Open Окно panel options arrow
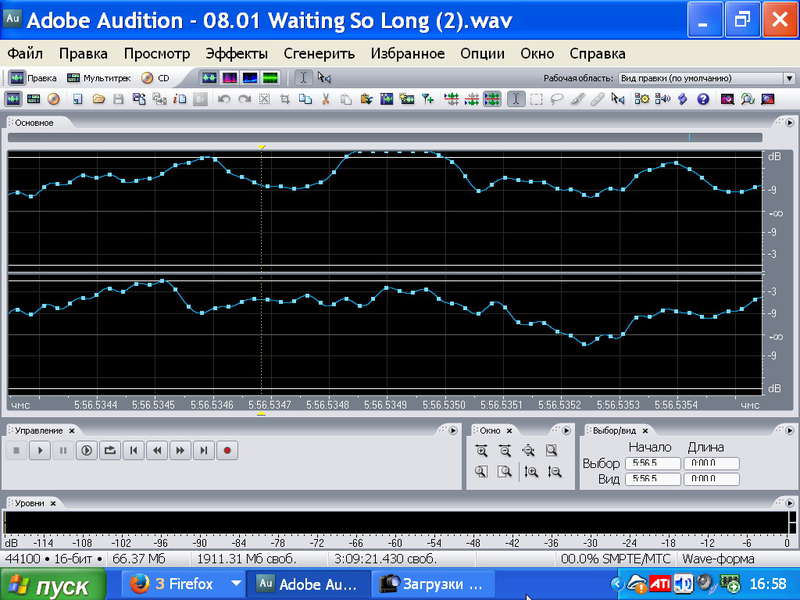This screenshot has height=600, width=800. (566, 431)
